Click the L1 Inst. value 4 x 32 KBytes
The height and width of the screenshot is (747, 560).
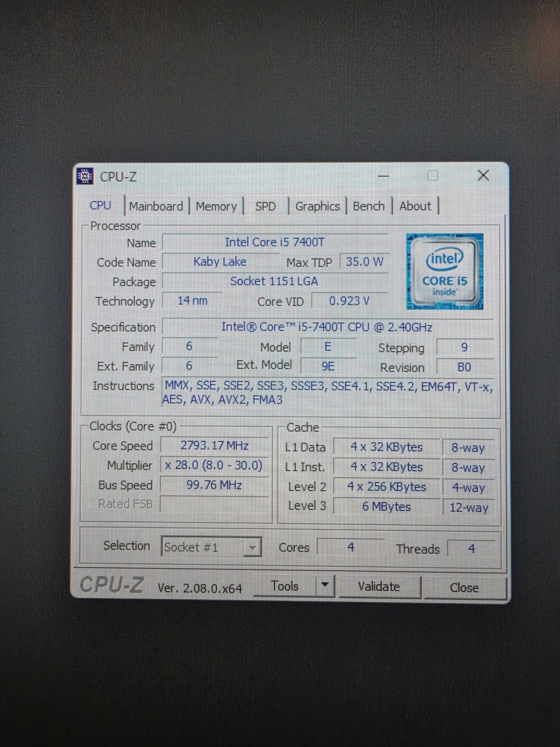pyautogui.click(x=386, y=467)
